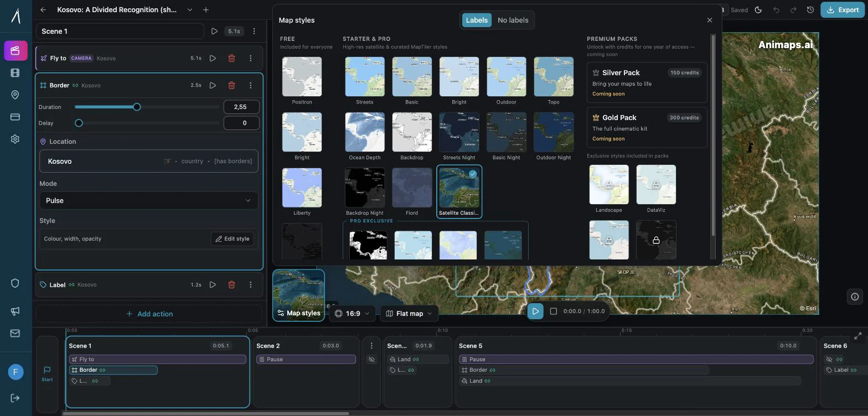Click the shield icon in left sidebar

15,283
